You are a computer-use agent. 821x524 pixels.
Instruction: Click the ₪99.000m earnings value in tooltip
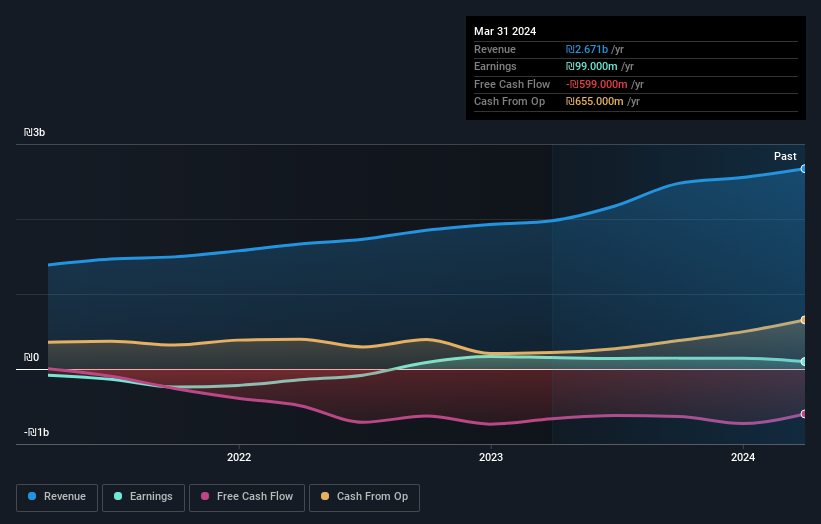pos(591,66)
